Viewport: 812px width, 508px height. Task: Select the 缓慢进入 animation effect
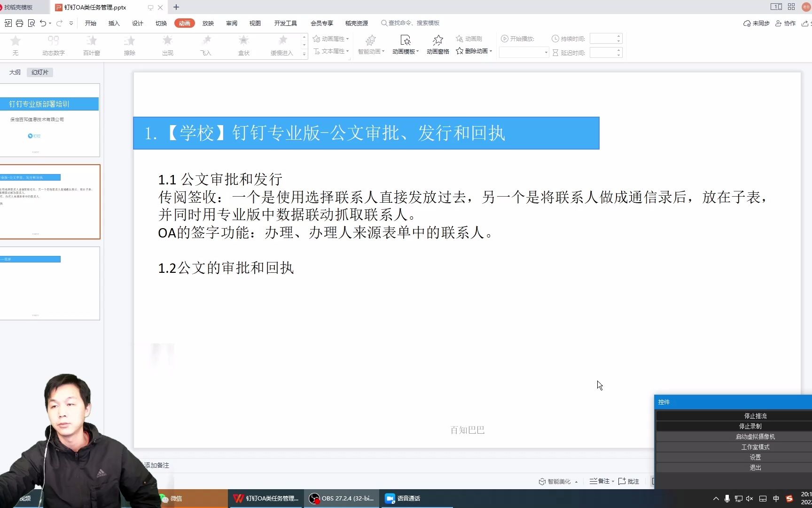pyautogui.click(x=282, y=46)
